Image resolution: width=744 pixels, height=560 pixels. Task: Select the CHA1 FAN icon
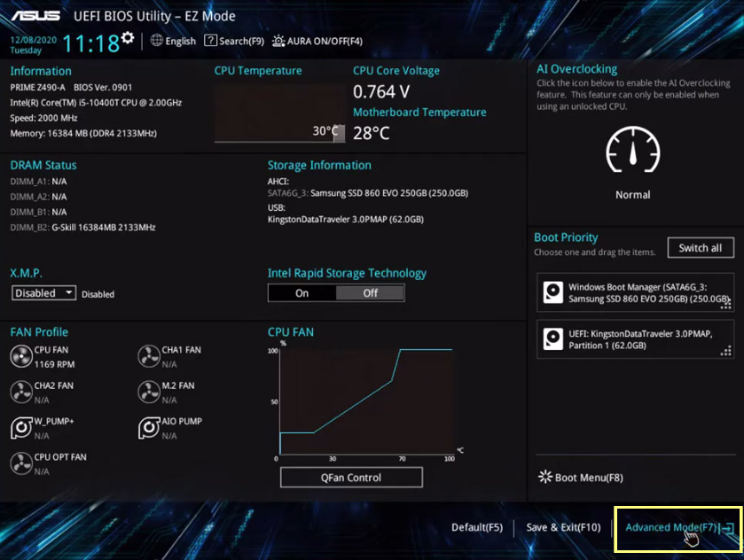coord(149,356)
